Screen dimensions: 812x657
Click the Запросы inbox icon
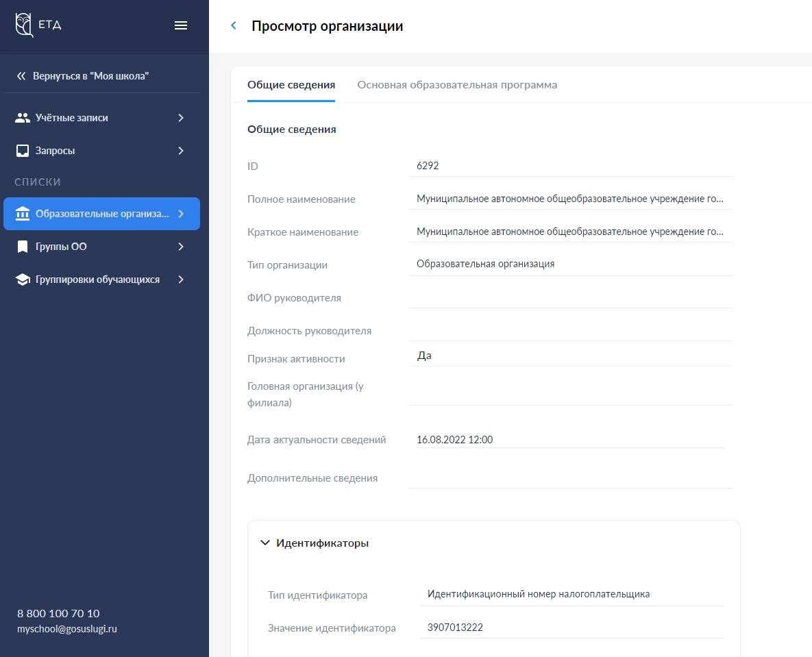coord(22,151)
